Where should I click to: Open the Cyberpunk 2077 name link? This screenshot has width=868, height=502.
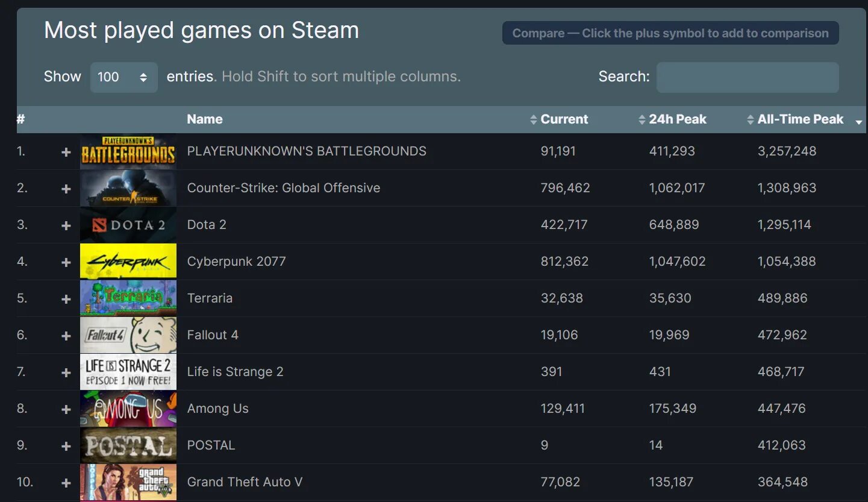tap(236, 262)
